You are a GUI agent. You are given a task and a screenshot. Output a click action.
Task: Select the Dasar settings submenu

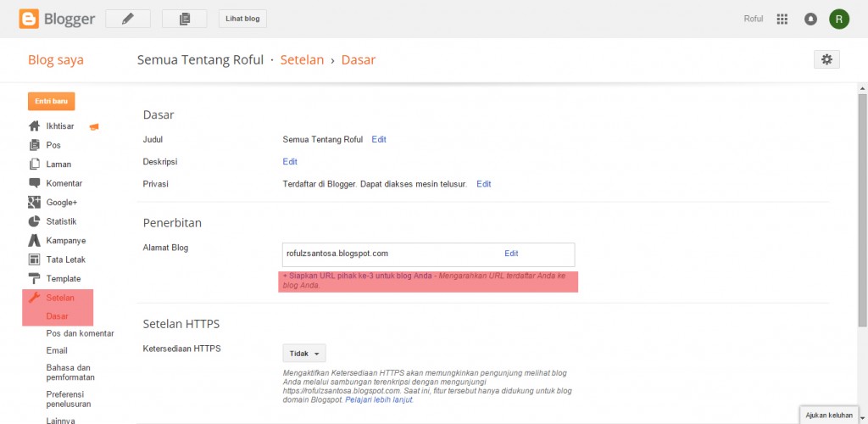tap(58, 316)
